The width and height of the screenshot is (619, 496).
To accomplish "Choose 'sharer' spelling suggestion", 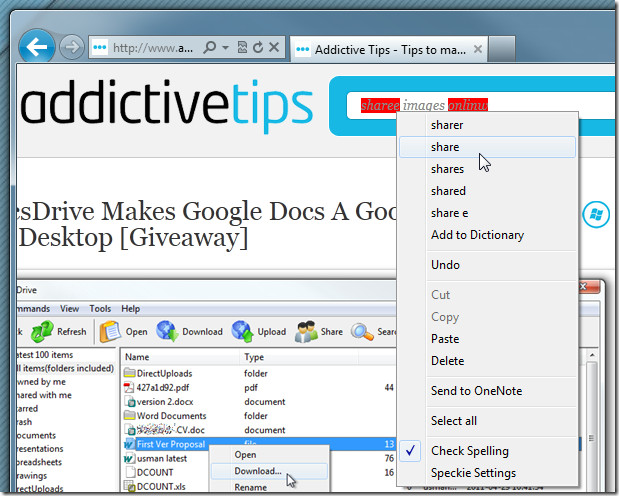I will tap(487, 125).
